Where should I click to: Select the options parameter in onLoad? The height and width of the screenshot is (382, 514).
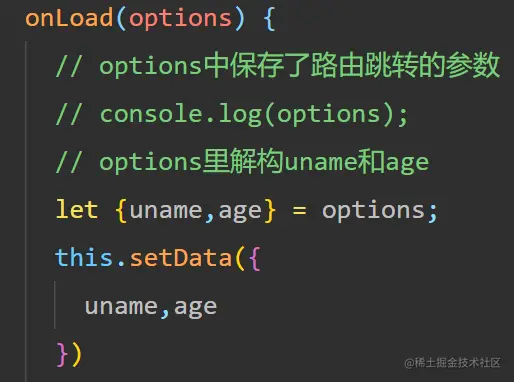[x=180, y=20]
